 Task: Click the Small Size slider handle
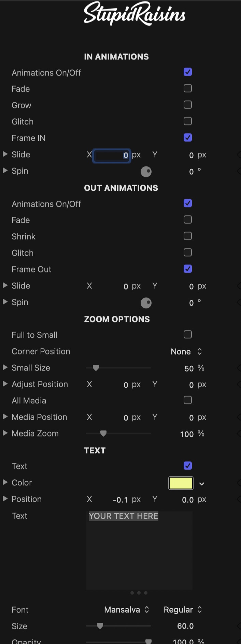(96, 368)
